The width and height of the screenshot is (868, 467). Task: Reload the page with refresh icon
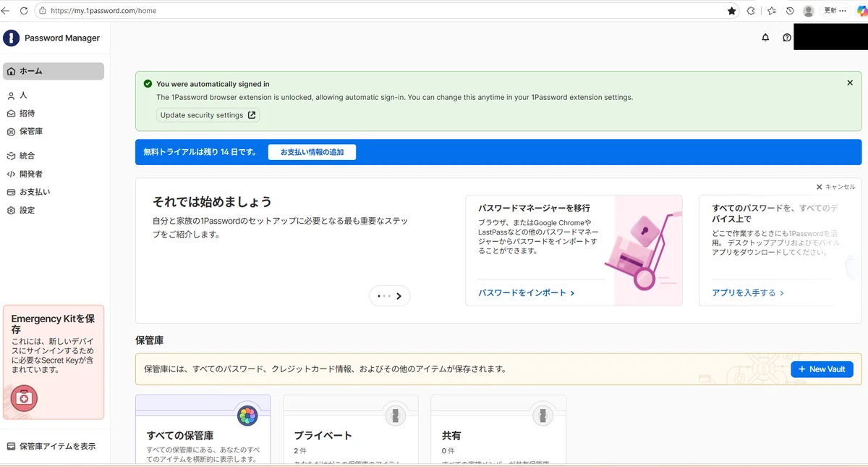pyautogui.click(x=24, y=11)
